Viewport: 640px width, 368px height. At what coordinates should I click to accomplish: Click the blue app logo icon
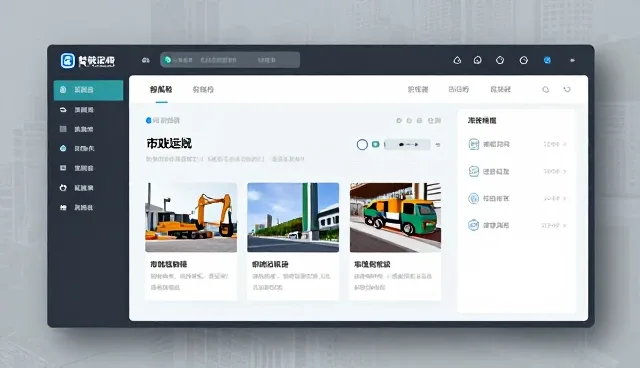pos(68,60)
